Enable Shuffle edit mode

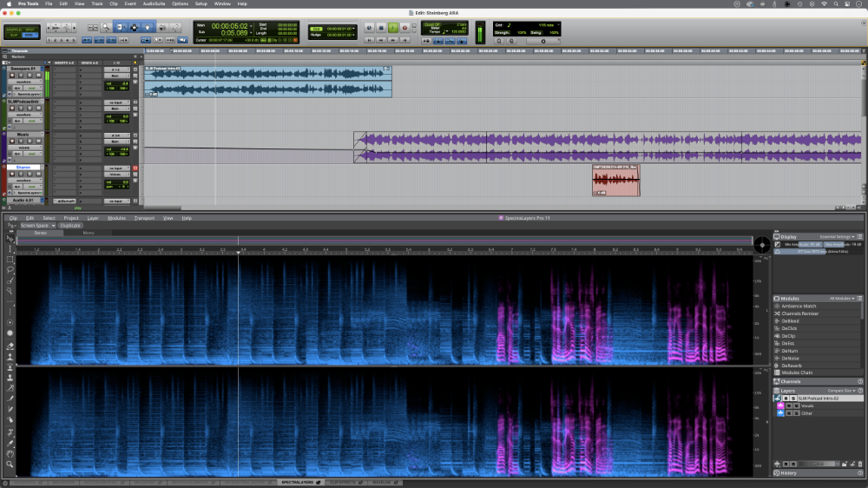14,30
